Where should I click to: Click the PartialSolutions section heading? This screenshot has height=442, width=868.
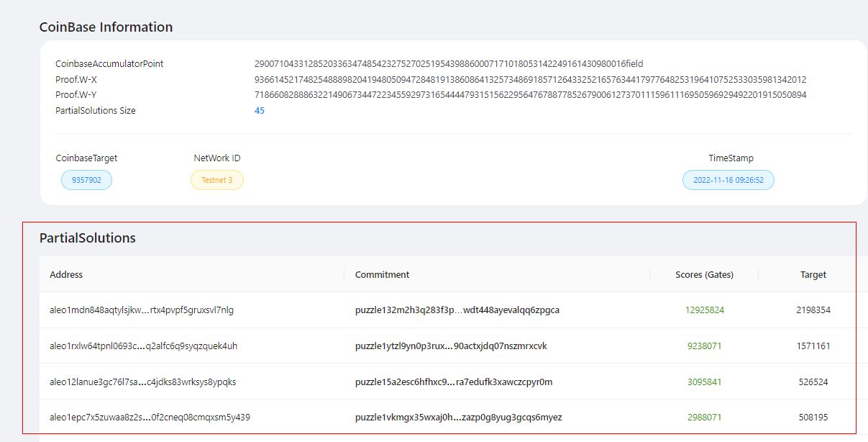pos(88,238)
